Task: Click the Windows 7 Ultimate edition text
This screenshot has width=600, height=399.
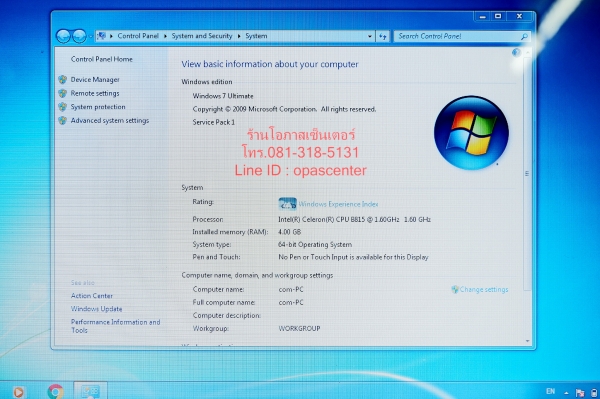Action: coord(223,96)
